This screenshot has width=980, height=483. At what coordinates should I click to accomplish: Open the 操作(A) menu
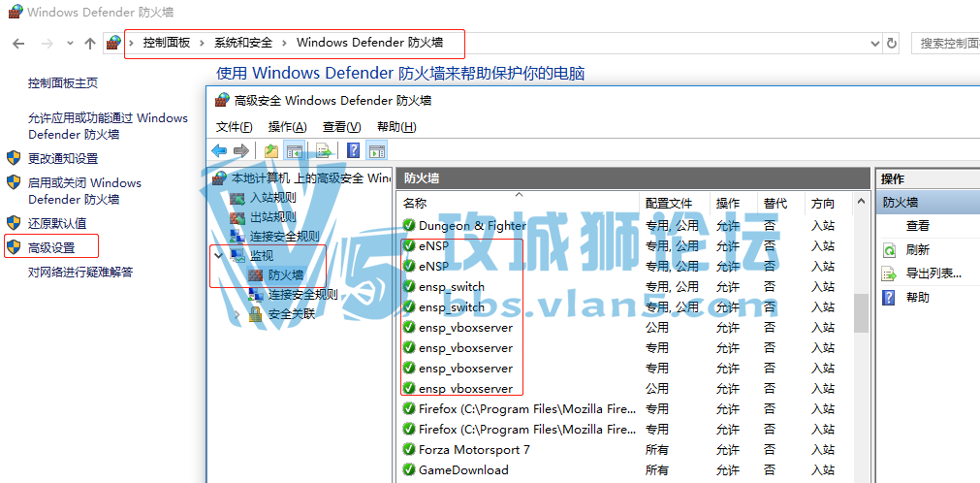288,127
